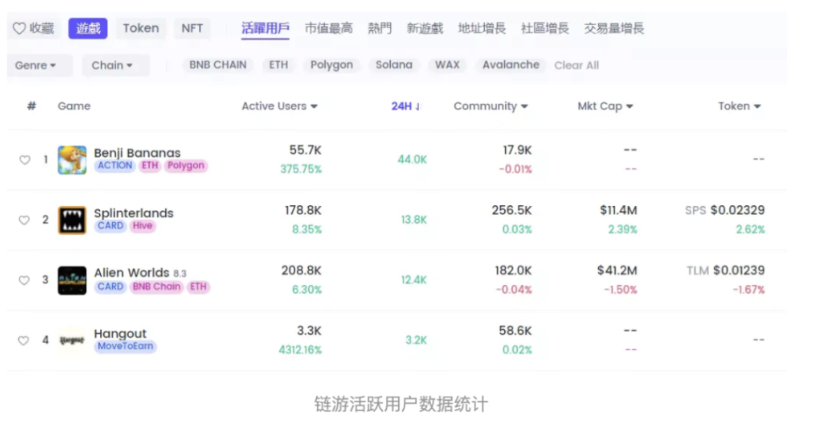Select the 遊戲 category button

coord(88,28)
